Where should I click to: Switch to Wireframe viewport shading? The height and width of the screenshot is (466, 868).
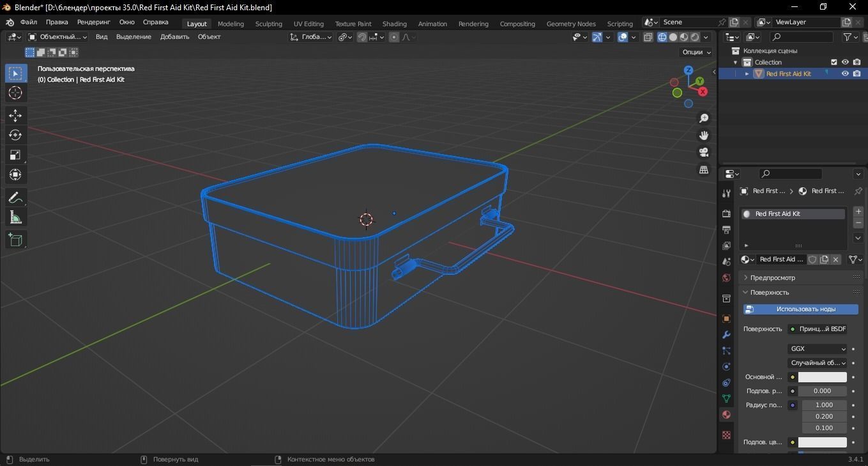[662, 37]
